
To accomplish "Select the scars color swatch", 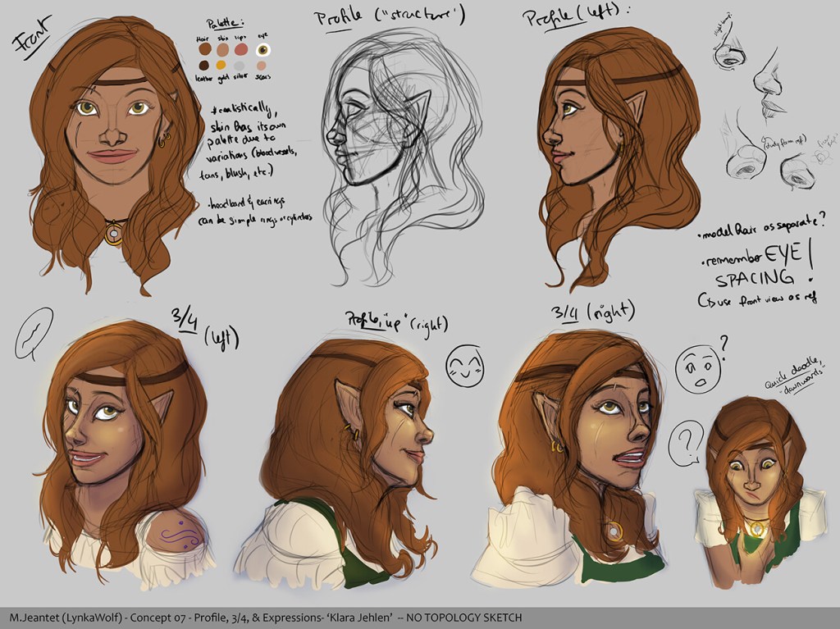I will [262, 66].
